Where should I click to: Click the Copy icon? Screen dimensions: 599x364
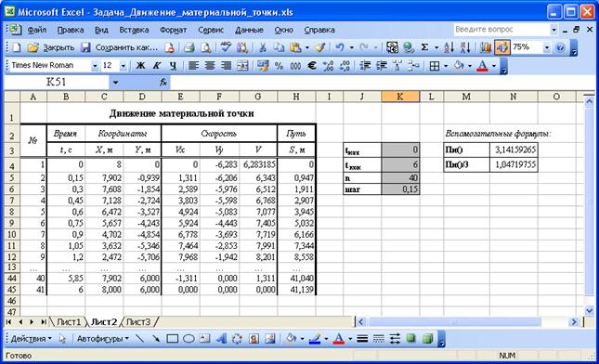click(279, 47)
